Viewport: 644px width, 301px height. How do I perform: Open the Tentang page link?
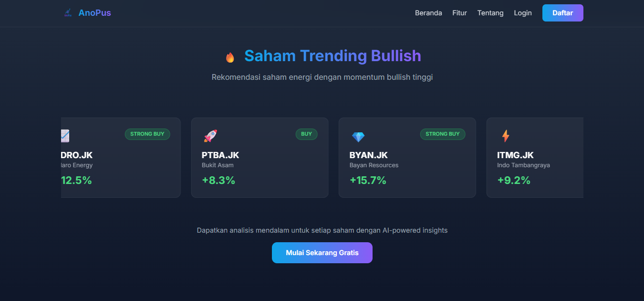click(x=490, y=13)
